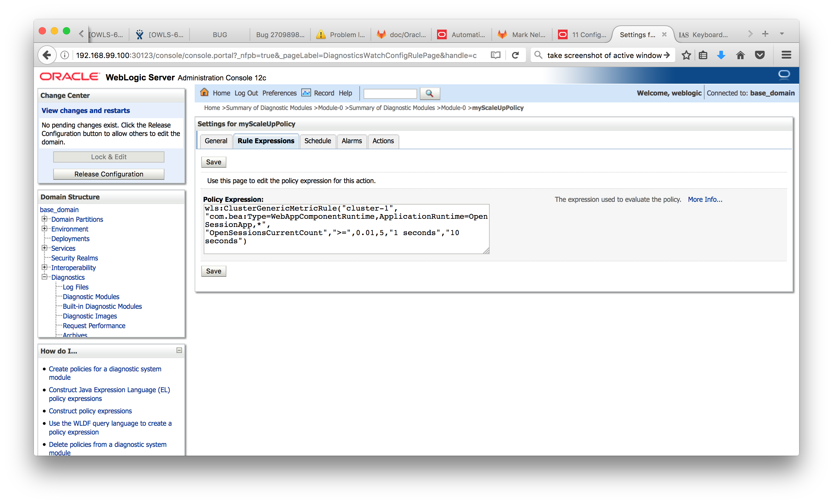Open the More Info link

(705, 199)
